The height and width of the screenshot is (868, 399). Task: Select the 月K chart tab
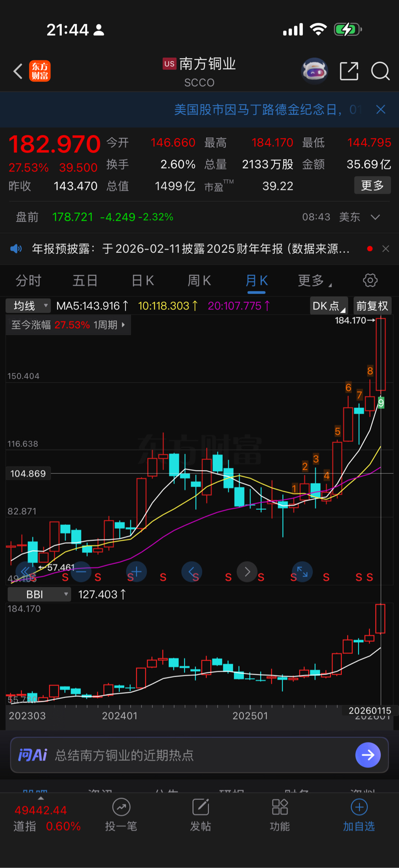coord(256,281)
